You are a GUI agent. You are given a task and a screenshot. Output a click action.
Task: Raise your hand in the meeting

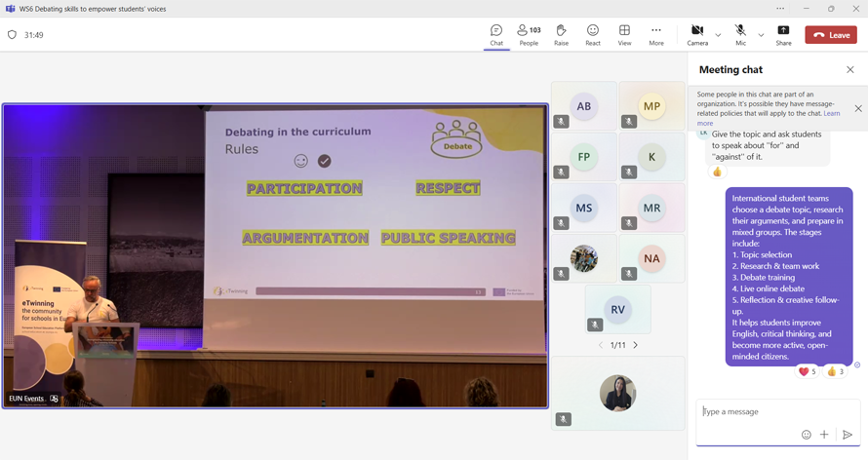pyautogui.click(x=561, y=35)
